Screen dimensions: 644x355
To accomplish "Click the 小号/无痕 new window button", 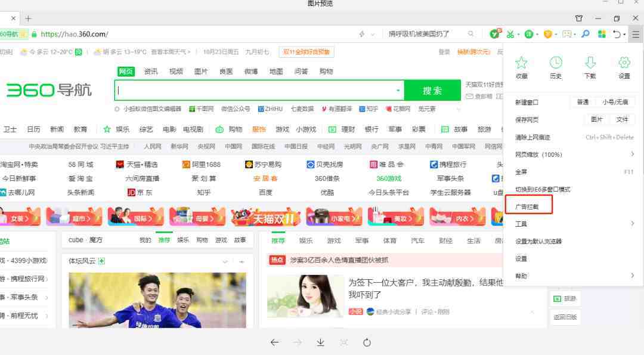I will pos(615,102).
